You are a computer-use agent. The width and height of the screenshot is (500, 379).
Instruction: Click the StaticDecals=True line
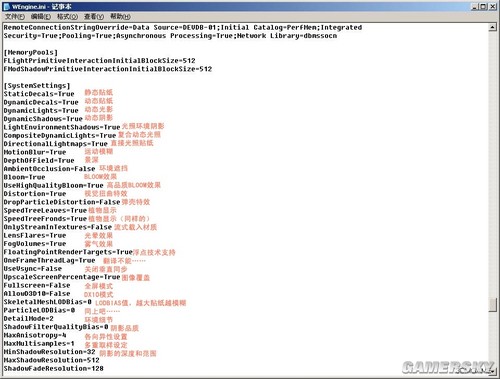tap(39, 94)
